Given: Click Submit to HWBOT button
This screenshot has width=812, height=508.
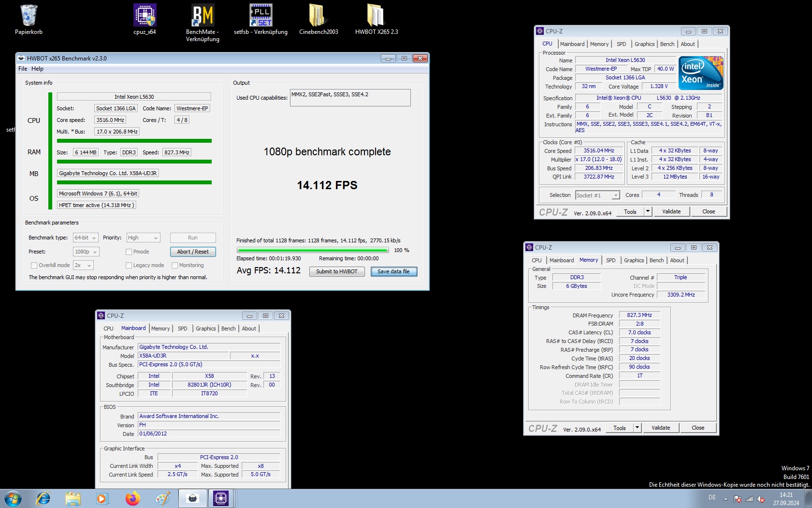Looking at the screenshot, I should pos(336,271).
